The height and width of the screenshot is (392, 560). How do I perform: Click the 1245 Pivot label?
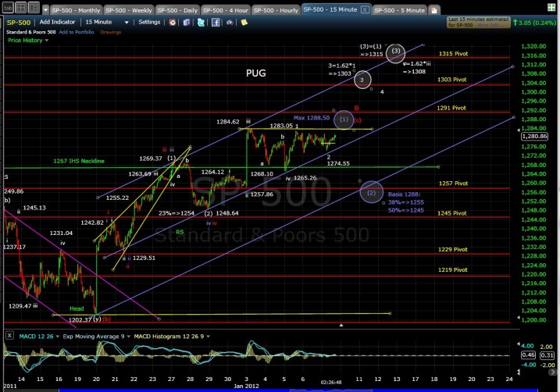[451, 213]
